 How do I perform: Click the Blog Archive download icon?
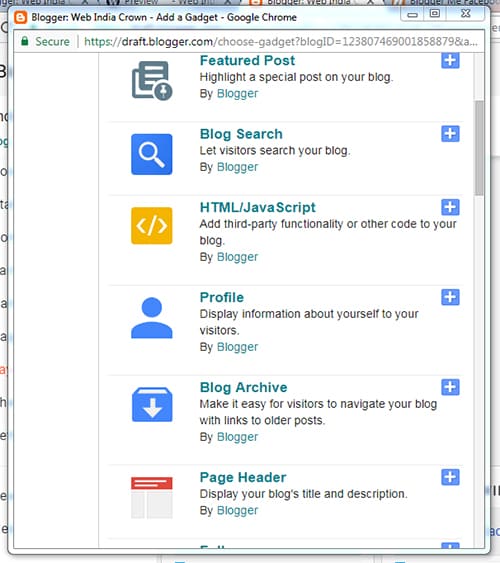[x=152, y=404]
